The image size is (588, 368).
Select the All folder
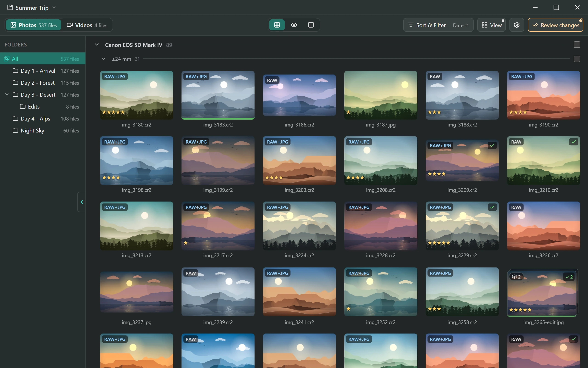[43, 59]
